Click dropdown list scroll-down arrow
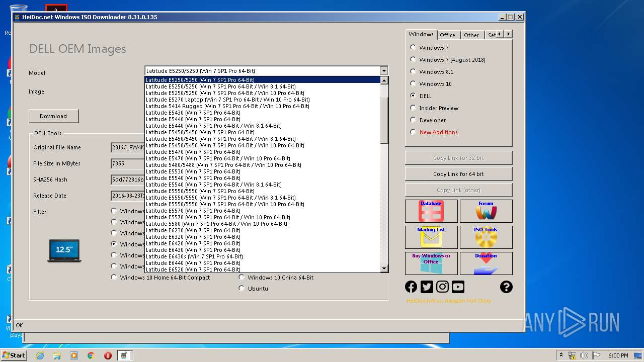Image resolution: width=644 pixels, height=362 pixels. pyautogui.click(x=384, y=269)
